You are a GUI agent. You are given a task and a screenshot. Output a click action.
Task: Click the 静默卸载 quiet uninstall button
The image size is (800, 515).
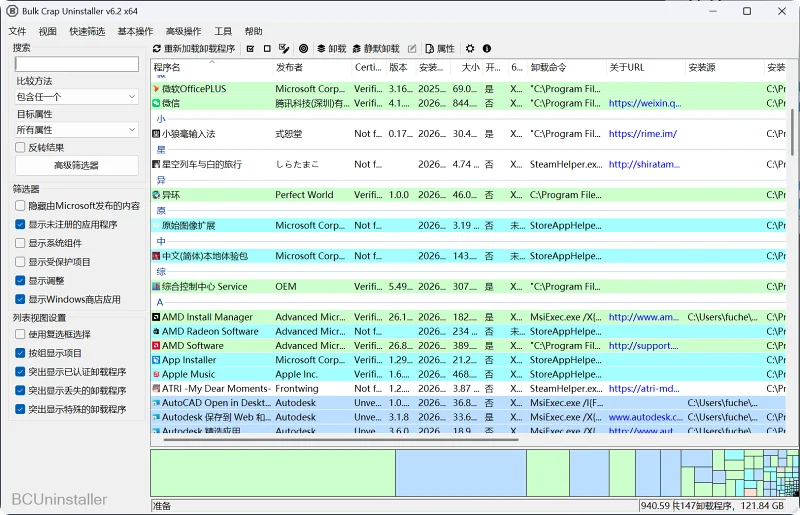(376, 48)
